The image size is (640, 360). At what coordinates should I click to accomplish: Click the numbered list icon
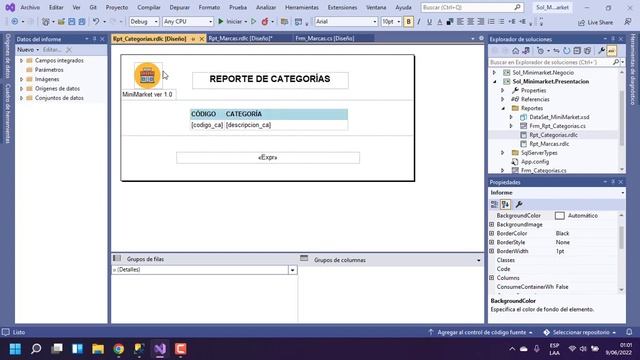(x=491, y=22)
